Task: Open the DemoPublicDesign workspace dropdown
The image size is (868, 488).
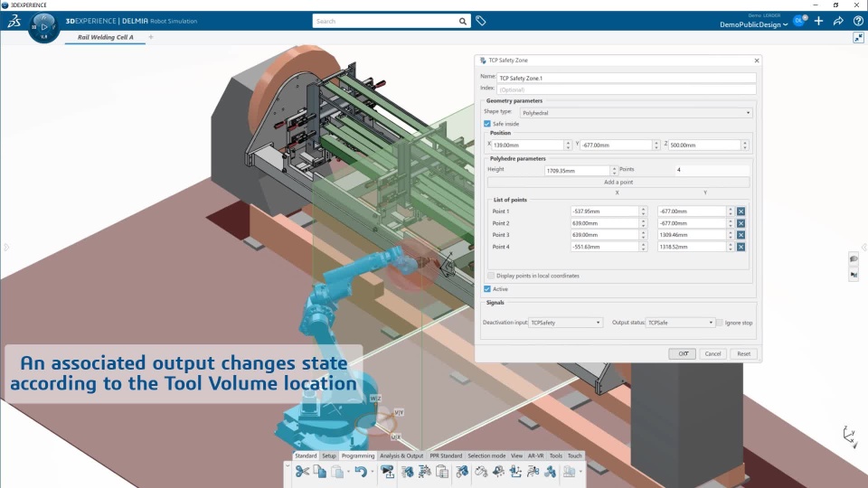Action: click(754, 24)
